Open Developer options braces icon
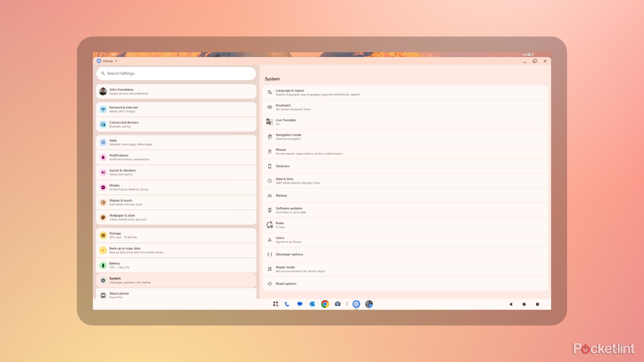Viewport: 644px width, 362px height. pos(270,254)
